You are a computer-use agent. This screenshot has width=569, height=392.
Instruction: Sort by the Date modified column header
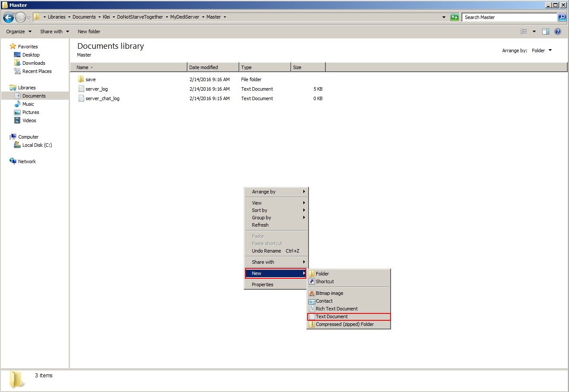(213, 67)
